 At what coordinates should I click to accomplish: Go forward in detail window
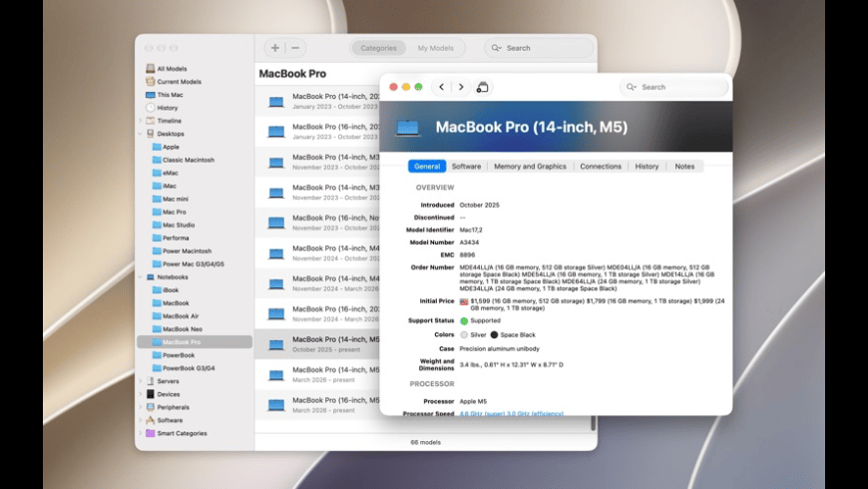[x=461, y=87]
